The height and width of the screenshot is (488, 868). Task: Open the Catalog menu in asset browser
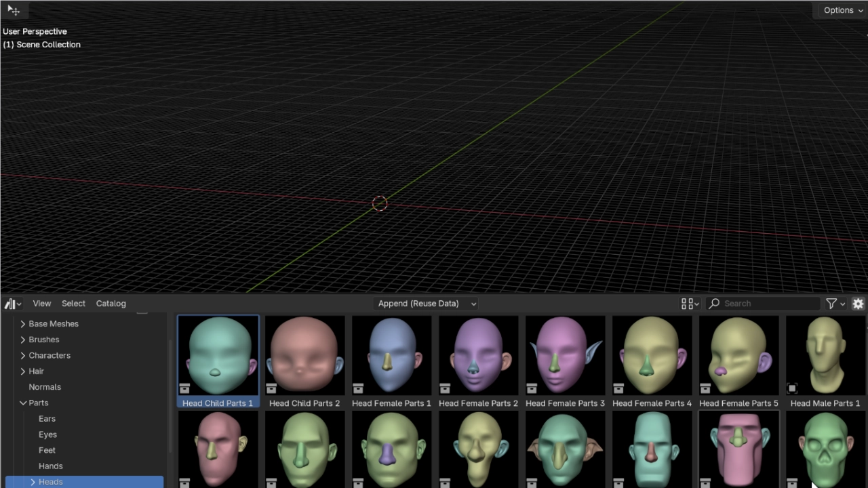pyautogui.click(x=111, y=304)
